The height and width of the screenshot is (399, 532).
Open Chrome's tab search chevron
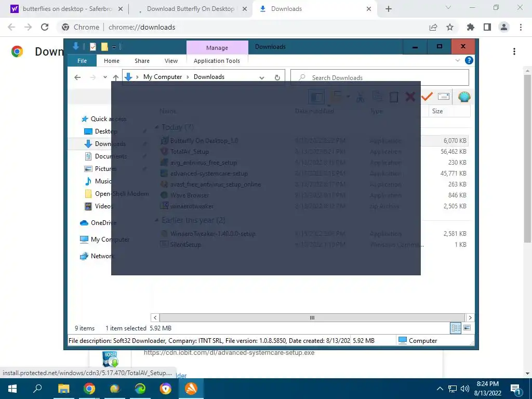[x=448, y=7]
